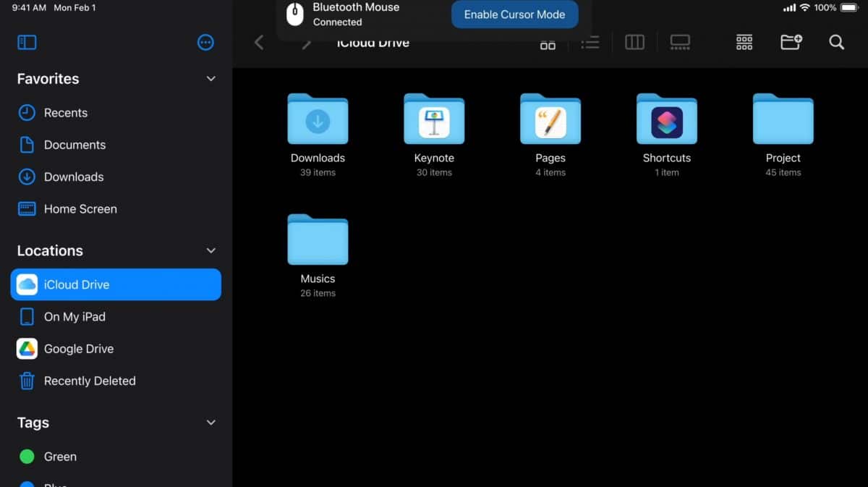Image resolution: width=868 pixels, height=487 pixels.
Task: Navigate back with the back arrow
Action: click(259, 42)
